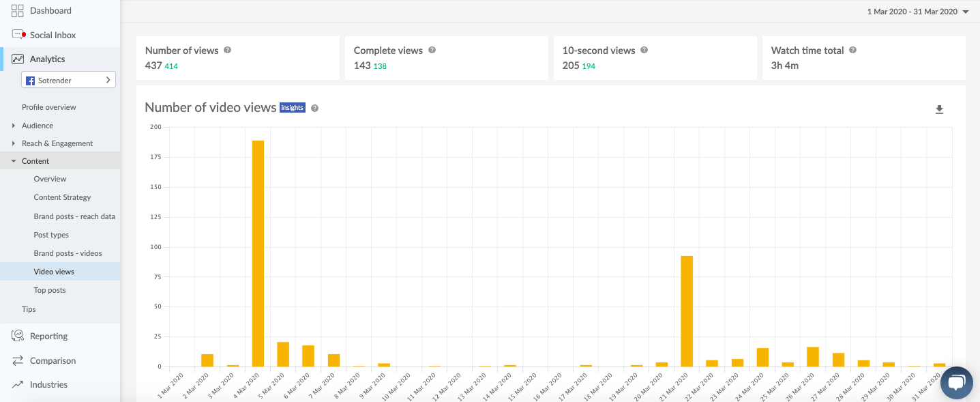Open the Top posts page

[50, 290]
